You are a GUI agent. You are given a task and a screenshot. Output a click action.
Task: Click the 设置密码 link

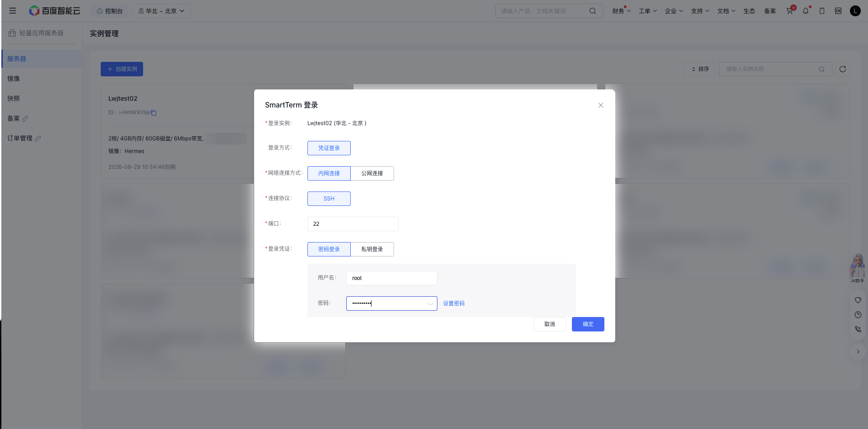click(454, 303)
